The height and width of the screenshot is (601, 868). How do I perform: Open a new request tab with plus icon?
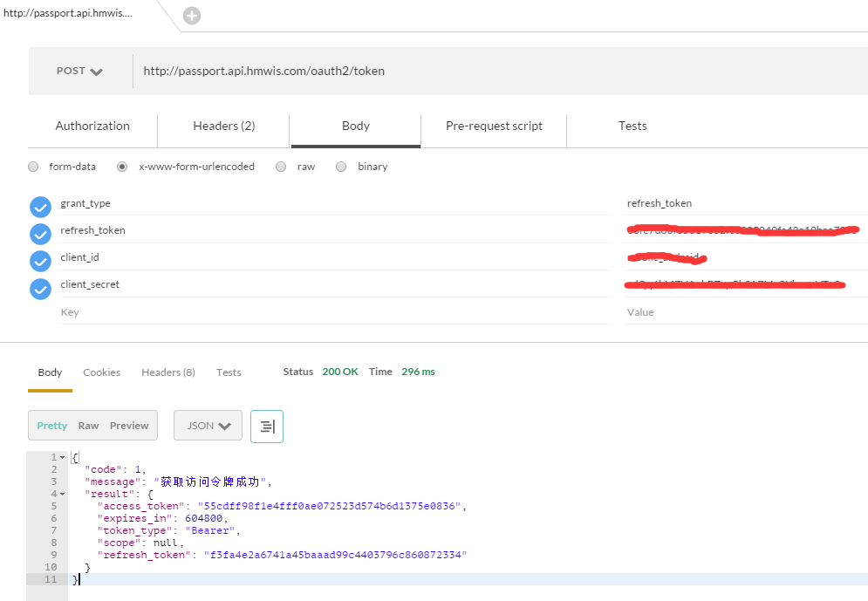click(191, 16)
